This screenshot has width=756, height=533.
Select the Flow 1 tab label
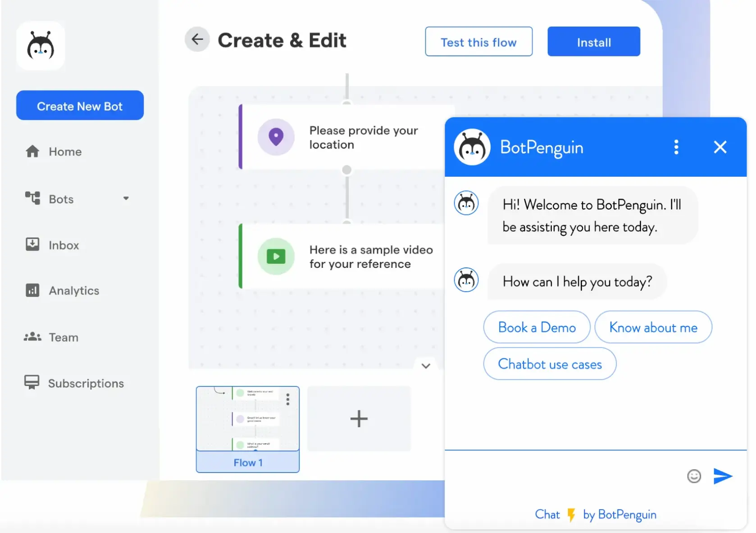pyautogui.click(x=248, y=462)
